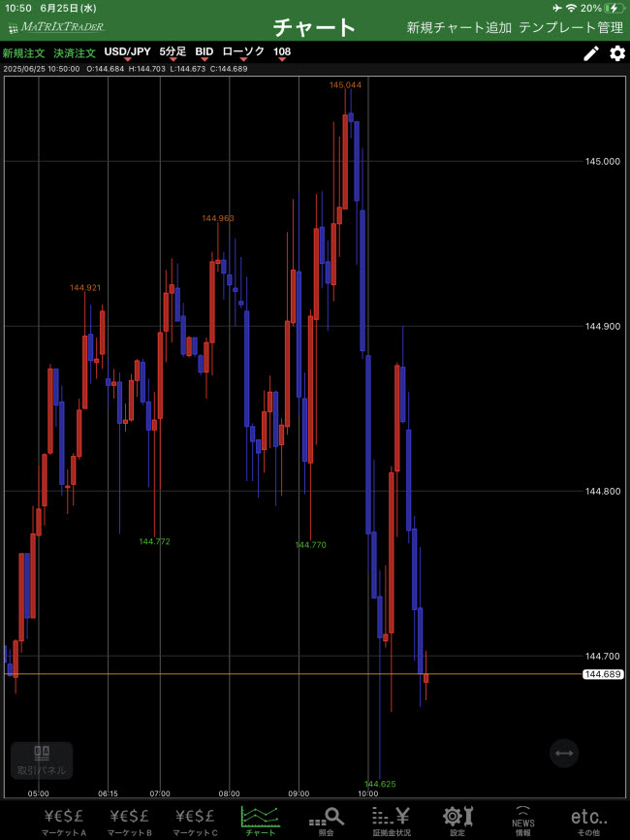Select the チャート tab
Screen dimensions: 630x840
click(261, 822)
